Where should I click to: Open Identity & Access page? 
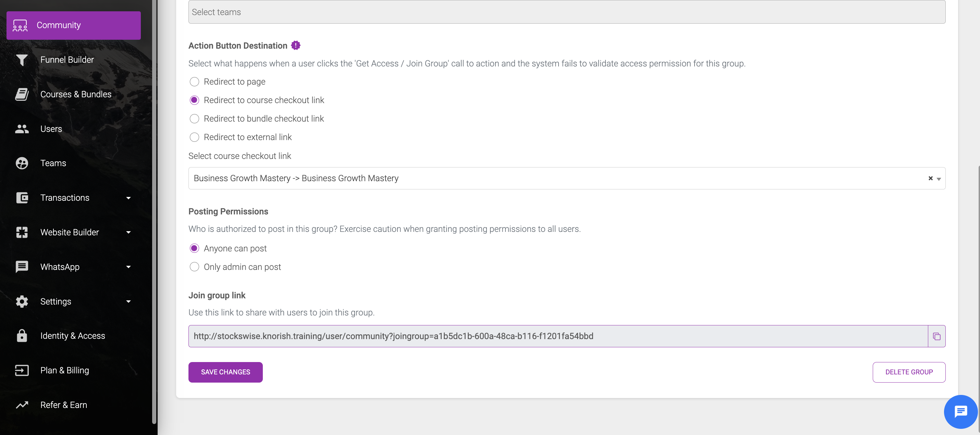(73, 336)
